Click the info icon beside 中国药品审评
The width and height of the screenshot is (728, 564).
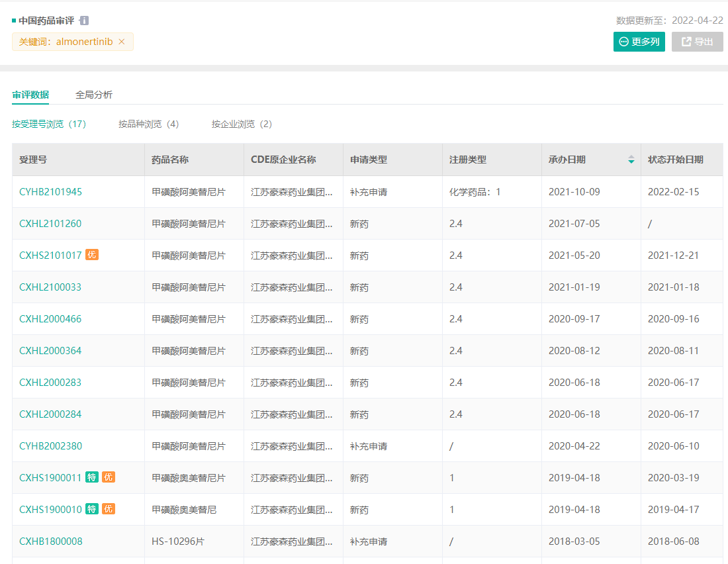(84, 21)
